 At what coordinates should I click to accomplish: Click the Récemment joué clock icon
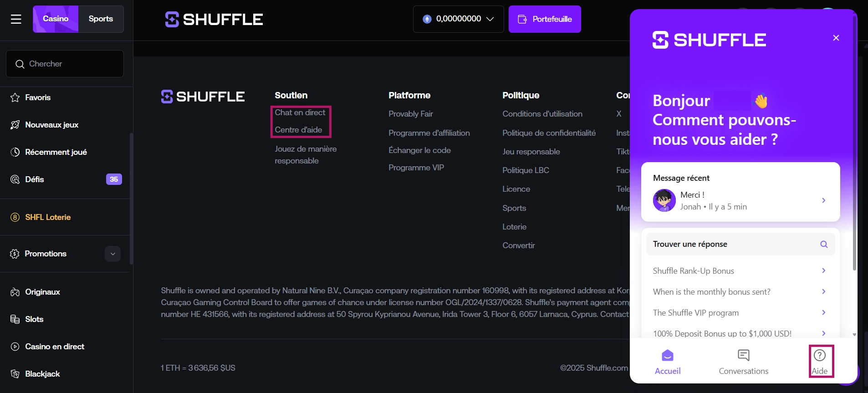coord(15,152)
